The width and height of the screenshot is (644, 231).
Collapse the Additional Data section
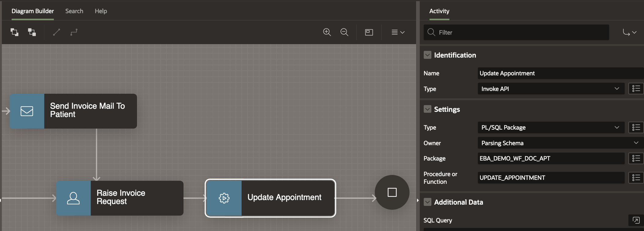[x=427, y=202]
